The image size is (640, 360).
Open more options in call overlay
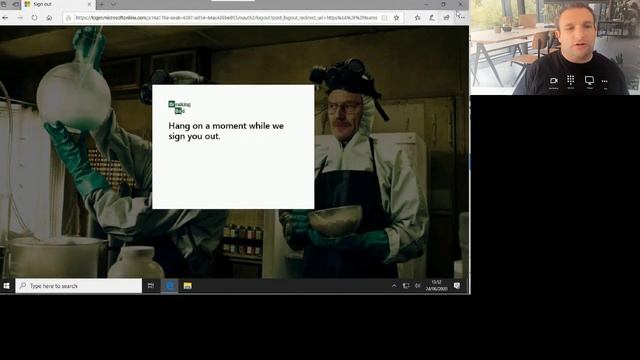(604, 82)
